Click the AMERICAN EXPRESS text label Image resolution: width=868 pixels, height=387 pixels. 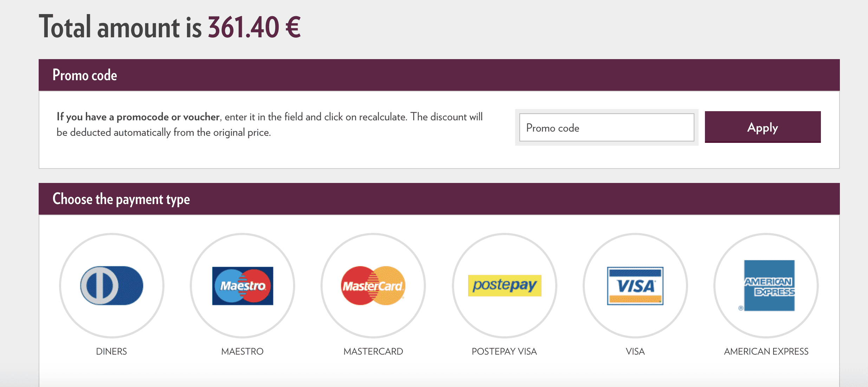766,351
